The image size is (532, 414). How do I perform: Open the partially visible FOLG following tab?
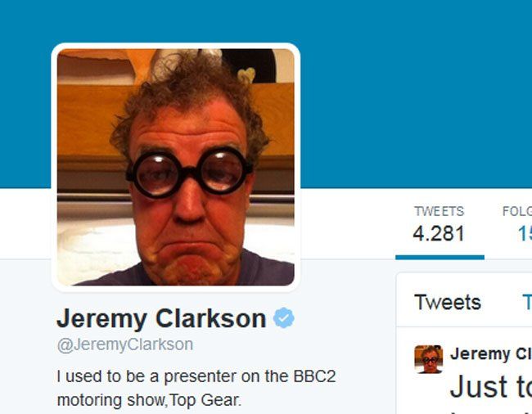point(517,224)
